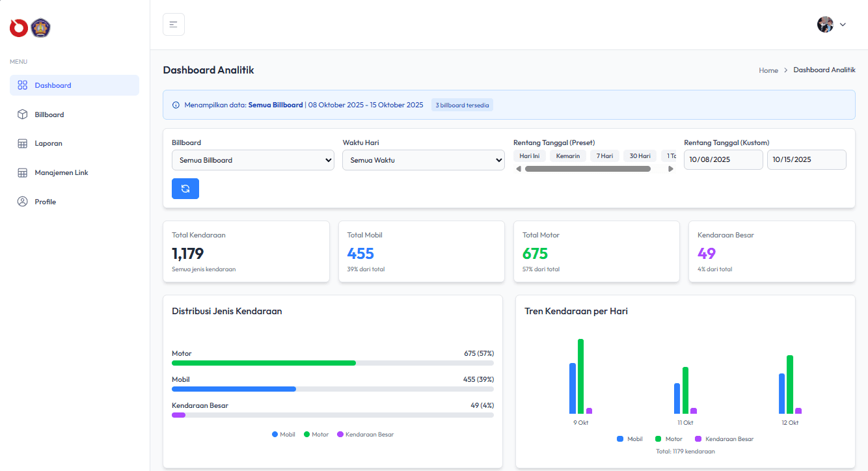Select the Dashboard grid icon in sidebar
The image size is (868, 471).
[x=22, y=85]
